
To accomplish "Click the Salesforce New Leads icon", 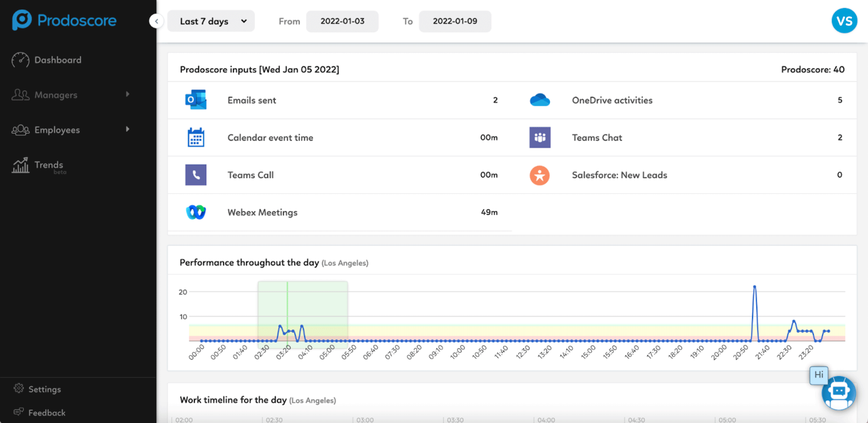I will (540, 175).
